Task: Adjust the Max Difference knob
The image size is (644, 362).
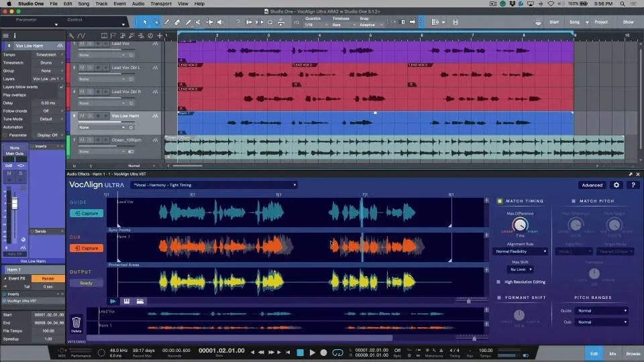Action: [520, 225]
